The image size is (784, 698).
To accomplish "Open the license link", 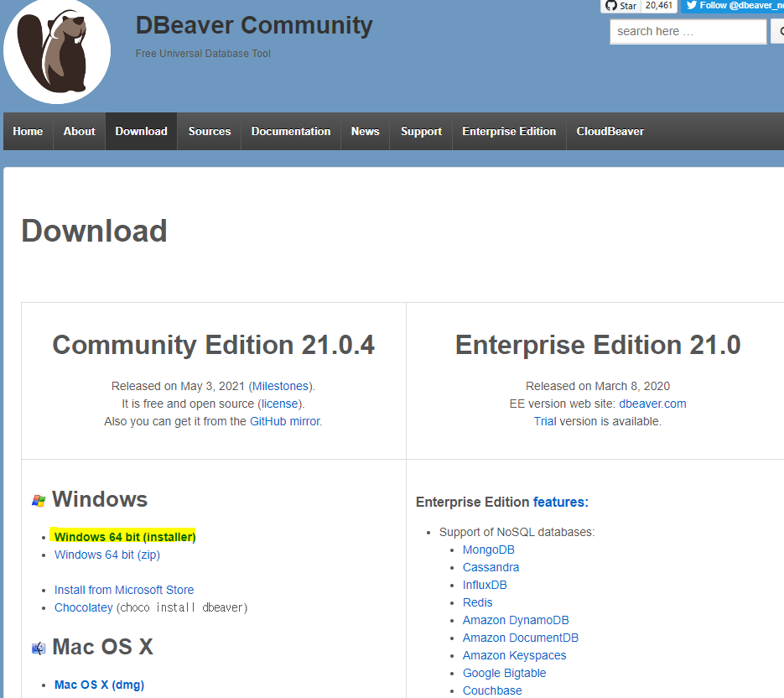I will [279, 404].
